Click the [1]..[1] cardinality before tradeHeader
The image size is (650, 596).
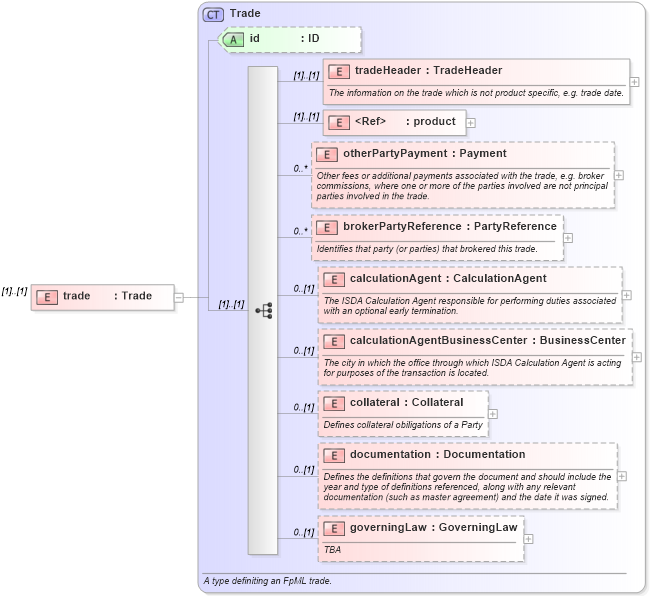tap(306, 75)
